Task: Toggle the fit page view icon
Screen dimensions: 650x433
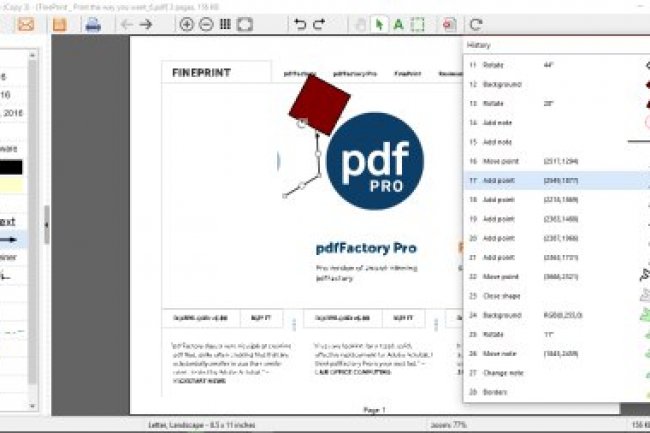Action: [x=244, y=24]
